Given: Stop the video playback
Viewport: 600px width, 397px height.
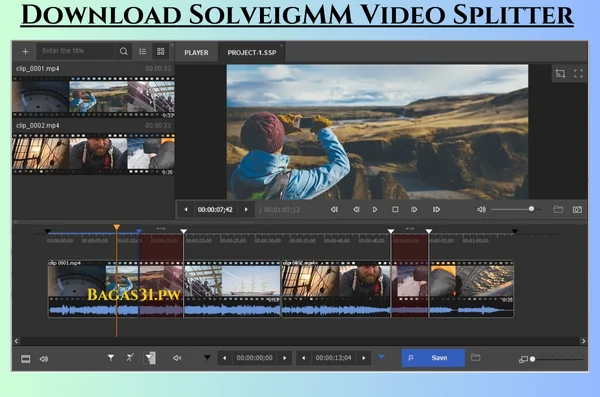Looking at the screenshot, I should [x=395, y=209].
